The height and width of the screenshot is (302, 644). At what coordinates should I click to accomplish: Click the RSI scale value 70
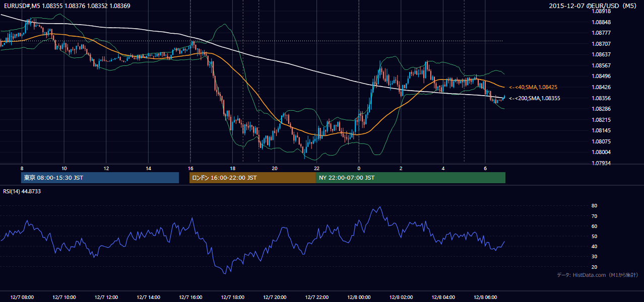[x=595, y=216]
